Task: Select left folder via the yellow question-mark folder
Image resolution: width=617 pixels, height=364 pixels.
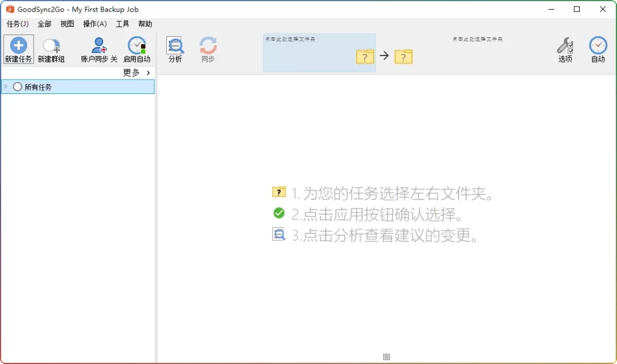Action: [x=365, y=57]
